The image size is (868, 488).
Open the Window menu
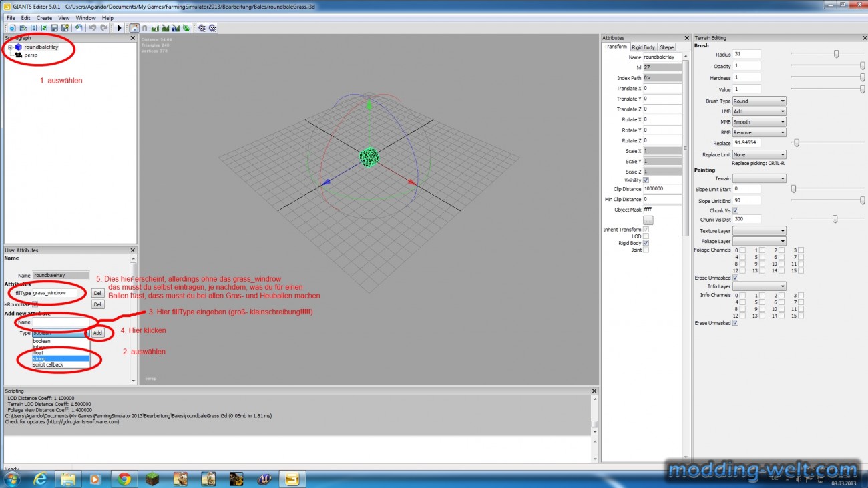[x=85, y=18]
